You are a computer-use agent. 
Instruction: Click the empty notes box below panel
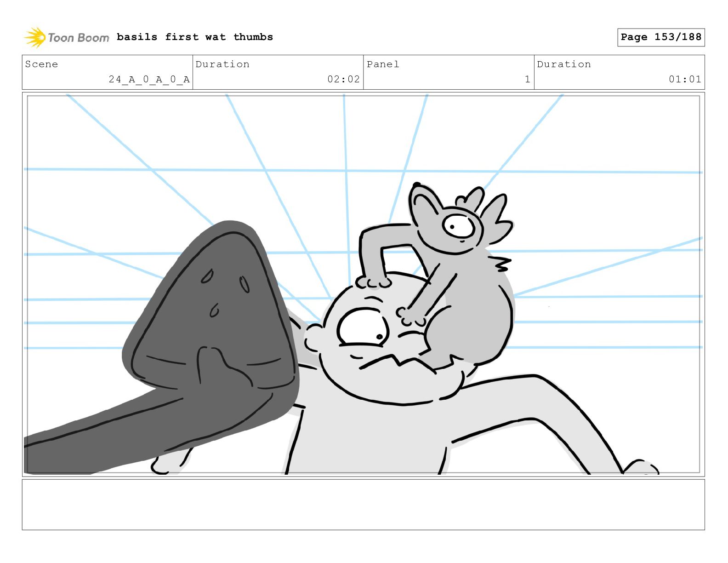tap(363, 505)
